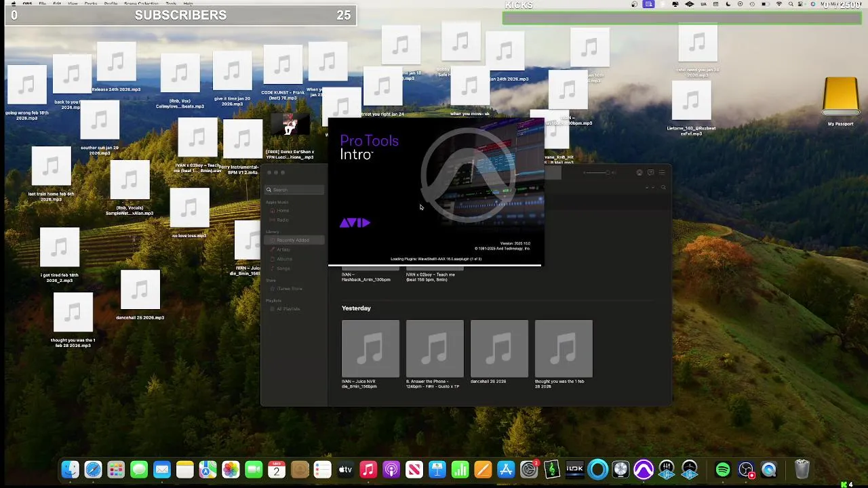
Task: Click the Pro Tools icon in the Dock
Action: tap(644, 469)
